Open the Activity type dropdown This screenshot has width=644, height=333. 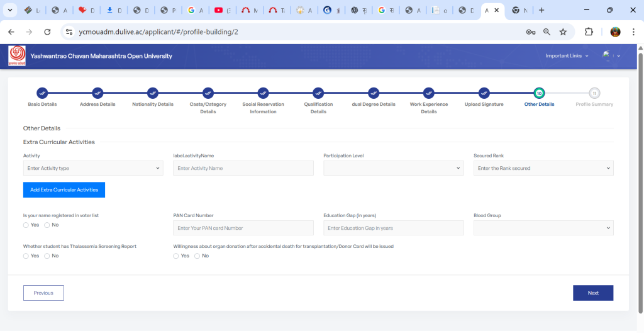pos(93,168)
